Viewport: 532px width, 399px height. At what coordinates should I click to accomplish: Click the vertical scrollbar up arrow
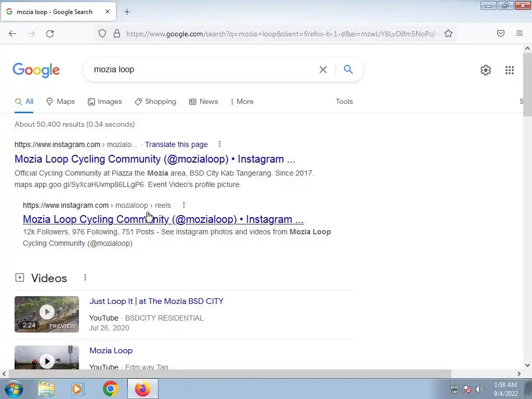point(528,48)
